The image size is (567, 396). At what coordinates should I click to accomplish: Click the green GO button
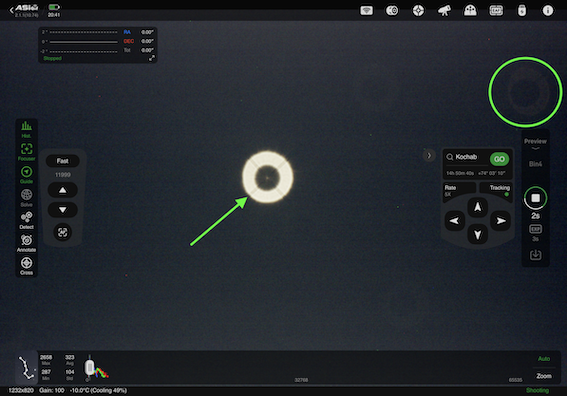499,159
